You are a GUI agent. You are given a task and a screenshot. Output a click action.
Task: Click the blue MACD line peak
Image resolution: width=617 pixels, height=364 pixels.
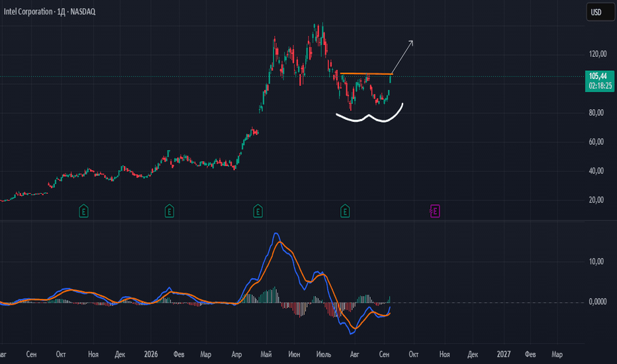tap(276, 234)
